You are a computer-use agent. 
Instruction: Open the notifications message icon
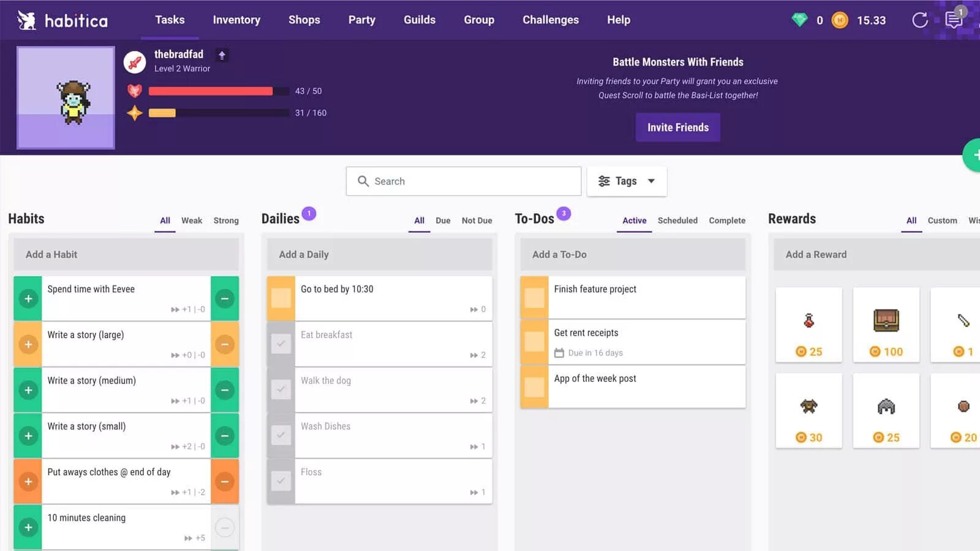(954, 20)
